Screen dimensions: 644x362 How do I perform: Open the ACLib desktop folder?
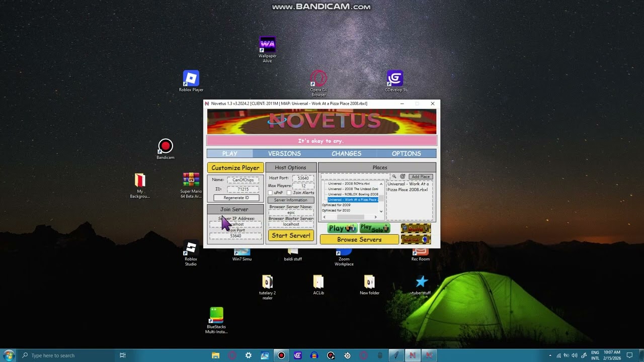pyautogui.click(x=318, y=285)
